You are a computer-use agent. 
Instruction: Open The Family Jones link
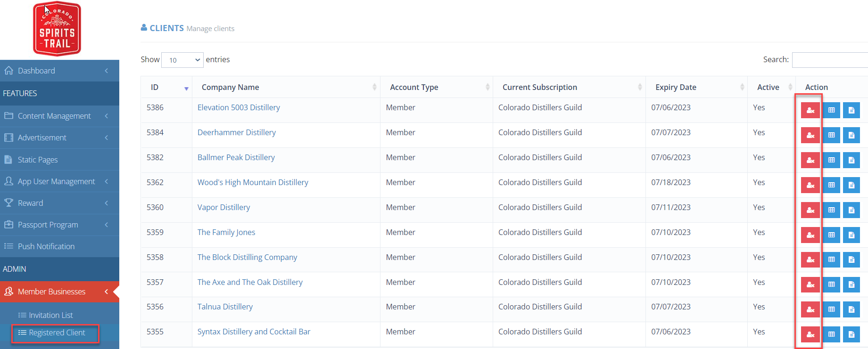click(226, 232)
